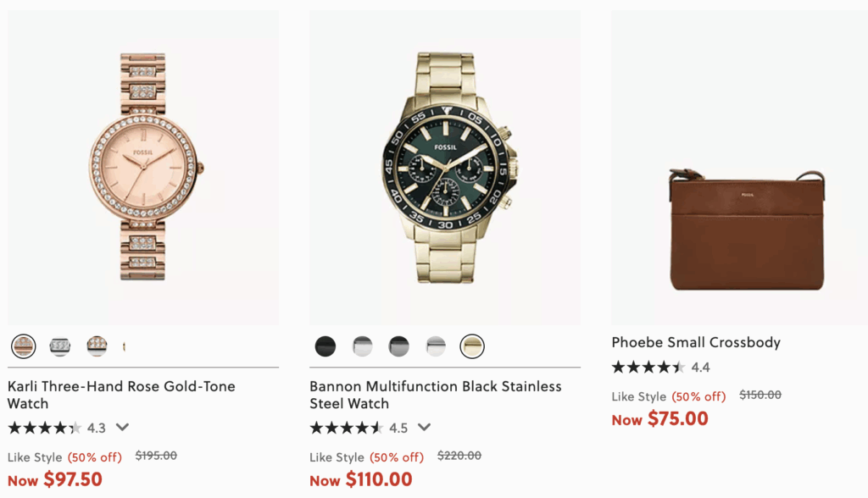Image resolution: width=868 pixels, height=498 pixels.
Task: Pick the third Karli watch color swatch
Action: click(x=97, y=346)
